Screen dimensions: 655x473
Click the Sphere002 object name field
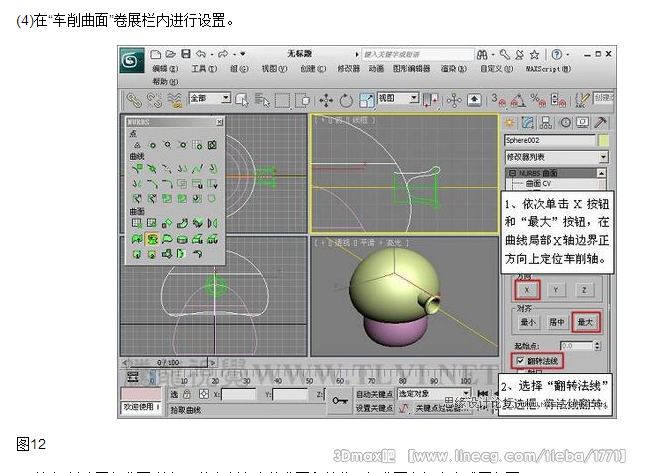coord(550,140)
